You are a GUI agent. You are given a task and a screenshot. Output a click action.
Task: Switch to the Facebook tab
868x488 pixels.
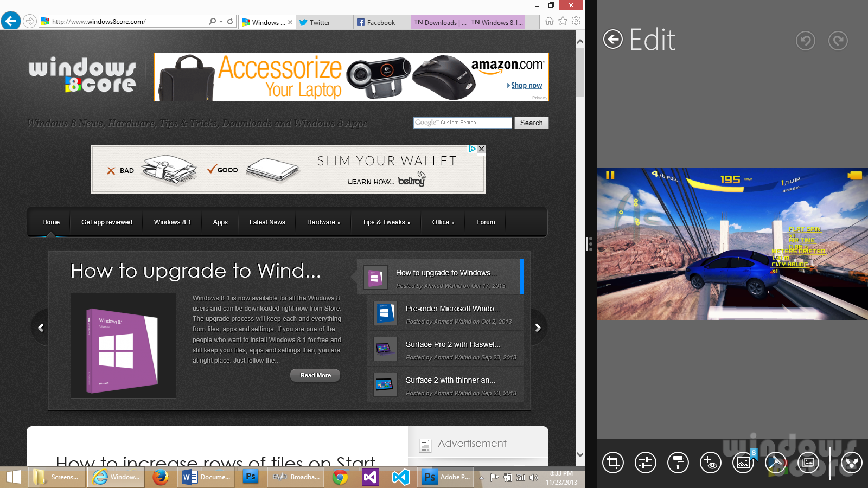(381, 22)
